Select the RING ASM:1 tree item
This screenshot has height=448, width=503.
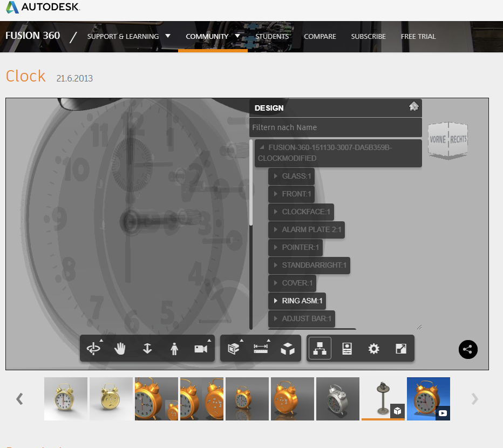[297, 301]
